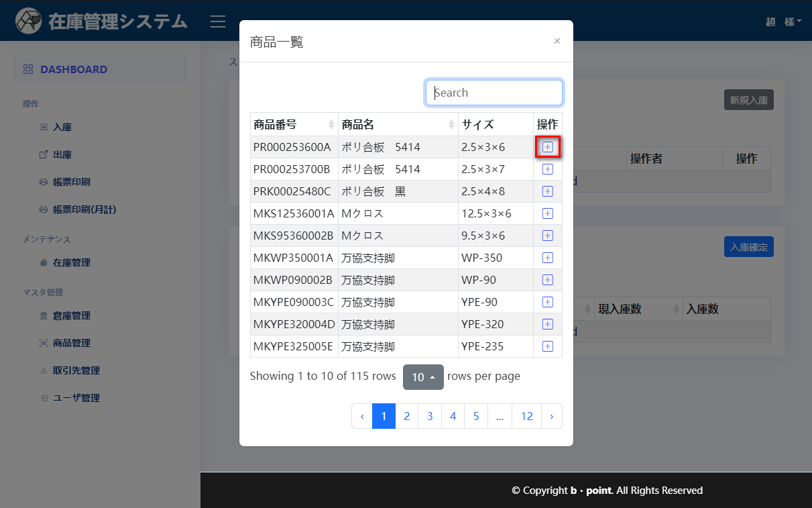The height and width of the screenshot is (508, 812).
Task: Click add icon for product PR000253600A
Action: click(547, 147)
